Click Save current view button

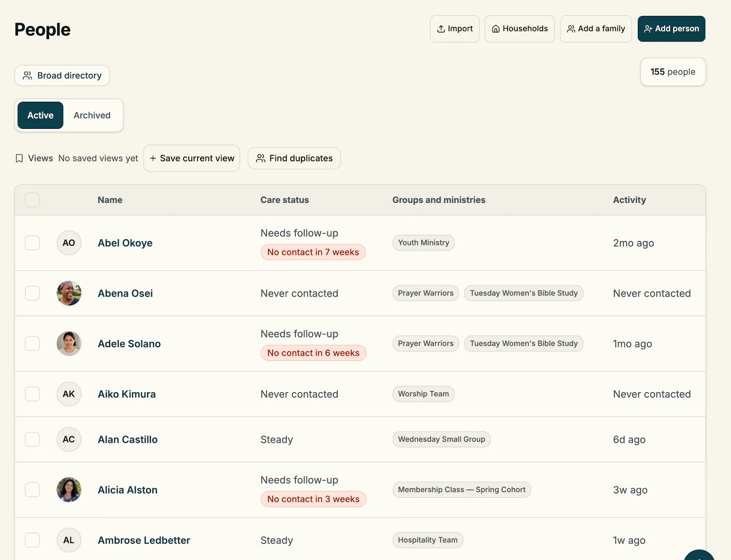point(191,158)
